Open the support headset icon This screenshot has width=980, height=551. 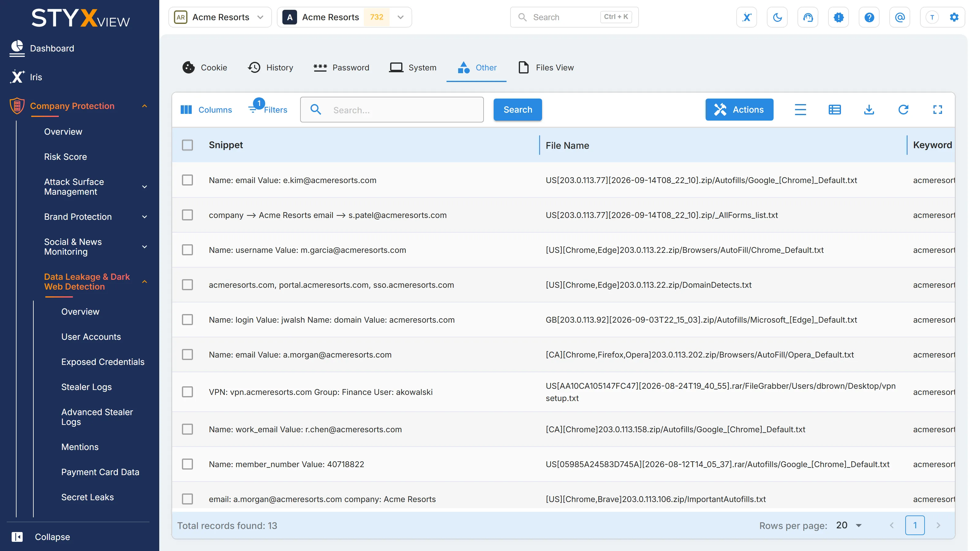808,17
